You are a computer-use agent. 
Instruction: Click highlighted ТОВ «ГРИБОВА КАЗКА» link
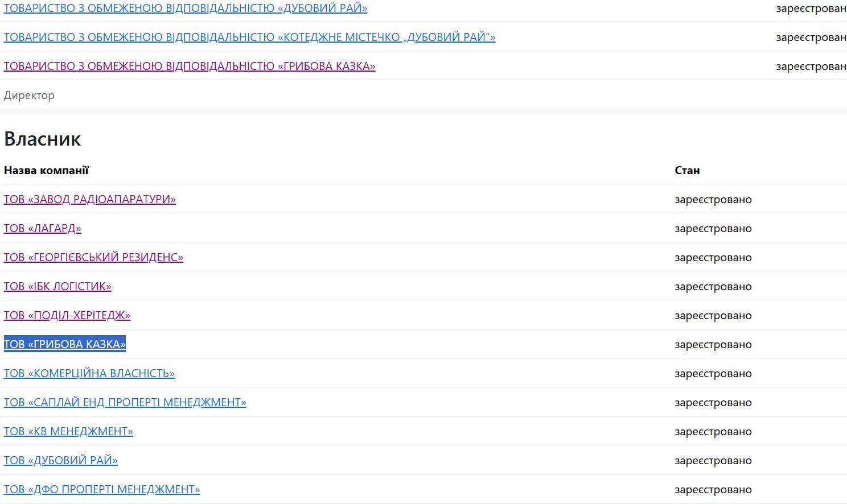click(65, 344)
